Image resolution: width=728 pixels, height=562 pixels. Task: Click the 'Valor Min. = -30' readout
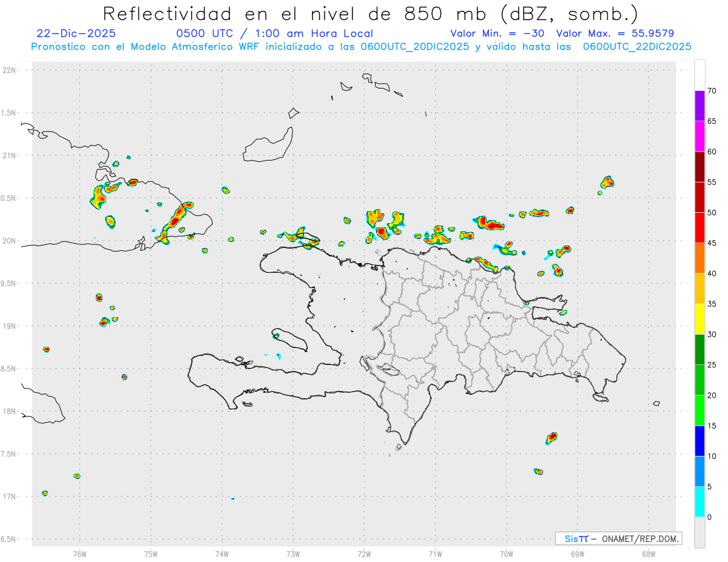tap(497, 33)
